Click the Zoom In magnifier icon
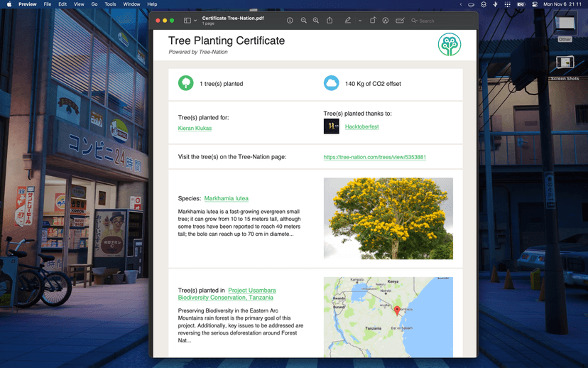Viewport: 588px width, 368px height. point(316,21)
